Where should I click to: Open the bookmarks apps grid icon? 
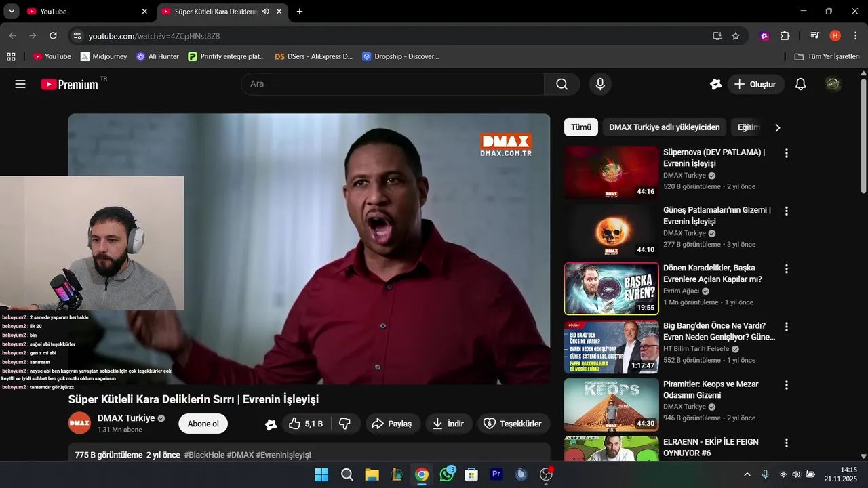(x=11, y=56)
